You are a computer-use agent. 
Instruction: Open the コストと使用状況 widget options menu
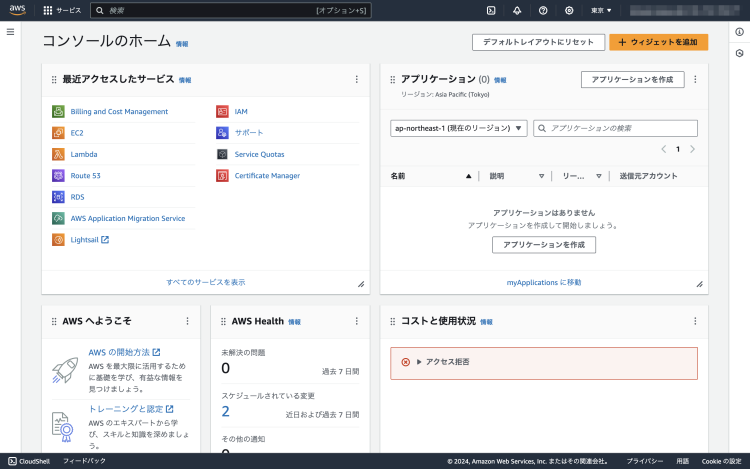click(x=695, y=321)
